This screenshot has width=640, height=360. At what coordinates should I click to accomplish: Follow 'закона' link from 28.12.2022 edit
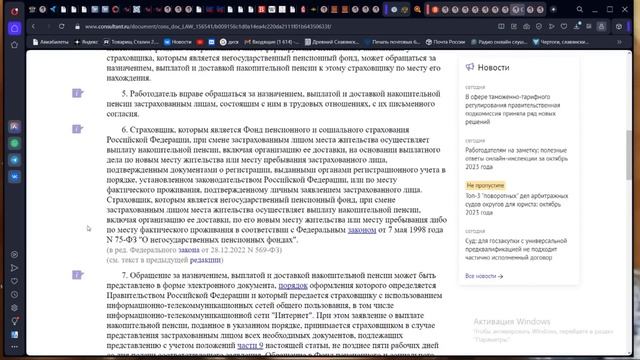coord(189,250)
